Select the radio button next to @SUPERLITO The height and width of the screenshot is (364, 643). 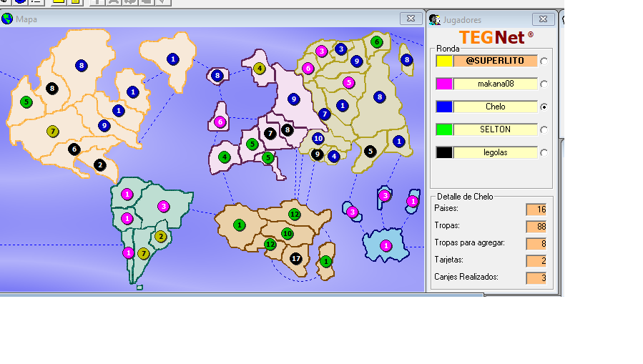(544, 62)
